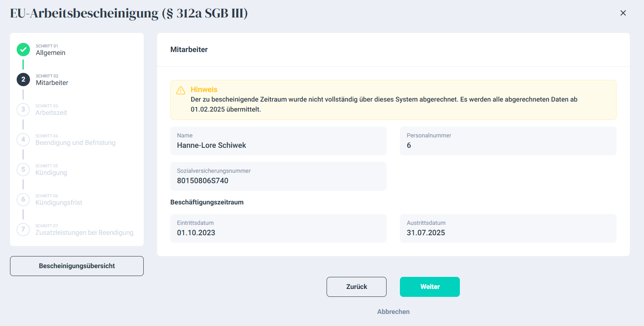
Task: Select the Mitarbeiter step label
Action: click(x=52, y=83)
